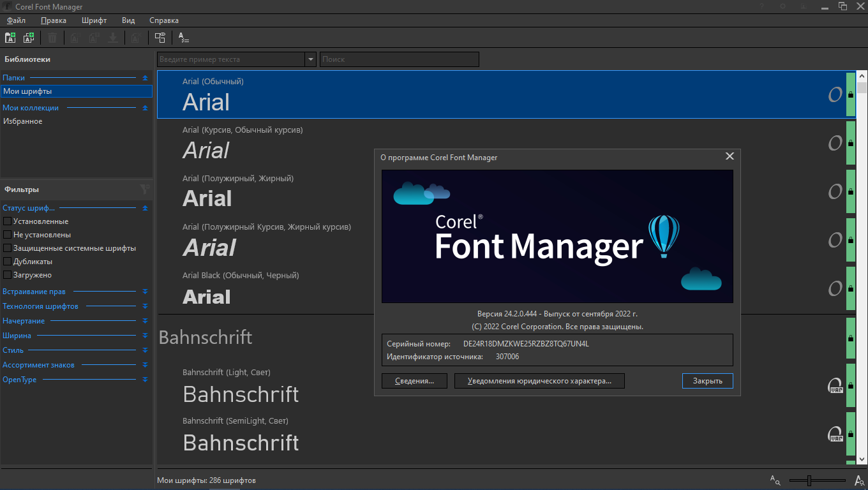Click the lock icon on Arial Black row

(x=851, y=289)
